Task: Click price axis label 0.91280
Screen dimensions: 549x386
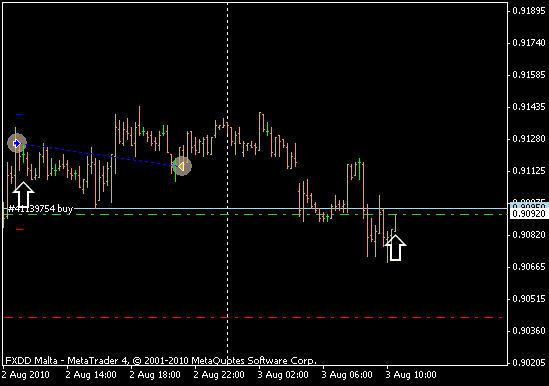Action: (529, 139)
